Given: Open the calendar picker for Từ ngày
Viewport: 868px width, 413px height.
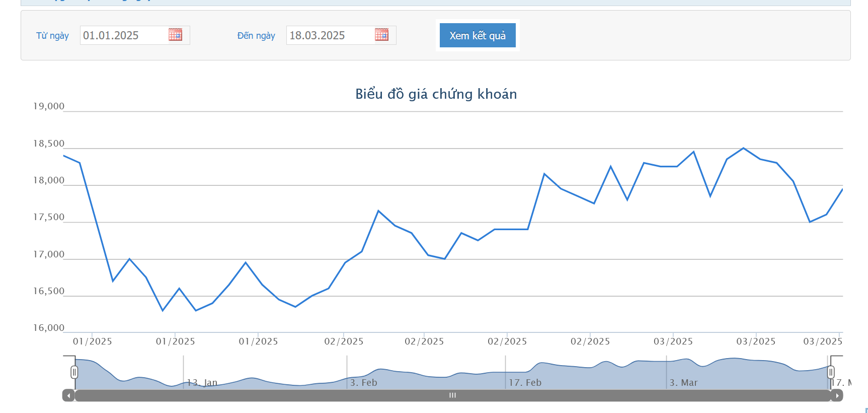Looking at the screenshot, I should [175, 35].
